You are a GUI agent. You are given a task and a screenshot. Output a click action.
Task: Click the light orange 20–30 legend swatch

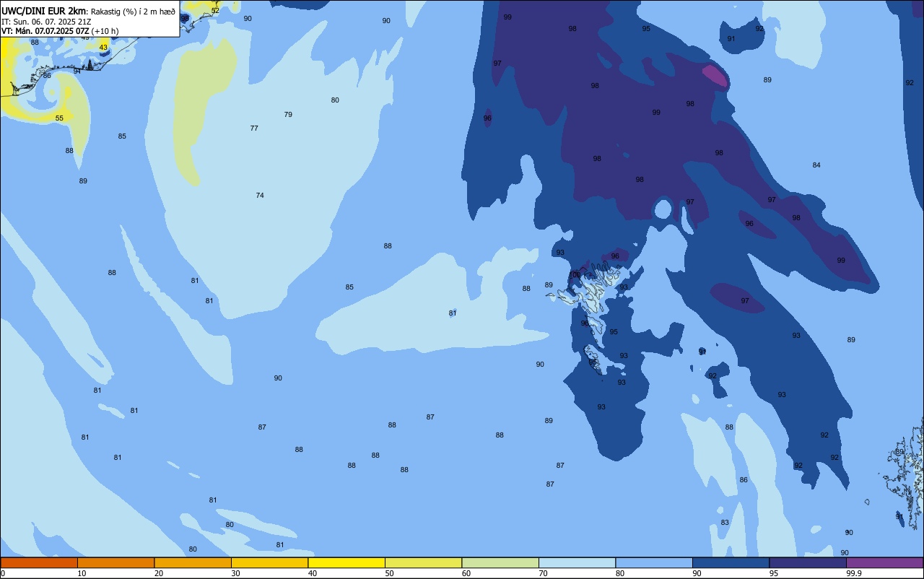coord(193,562)
